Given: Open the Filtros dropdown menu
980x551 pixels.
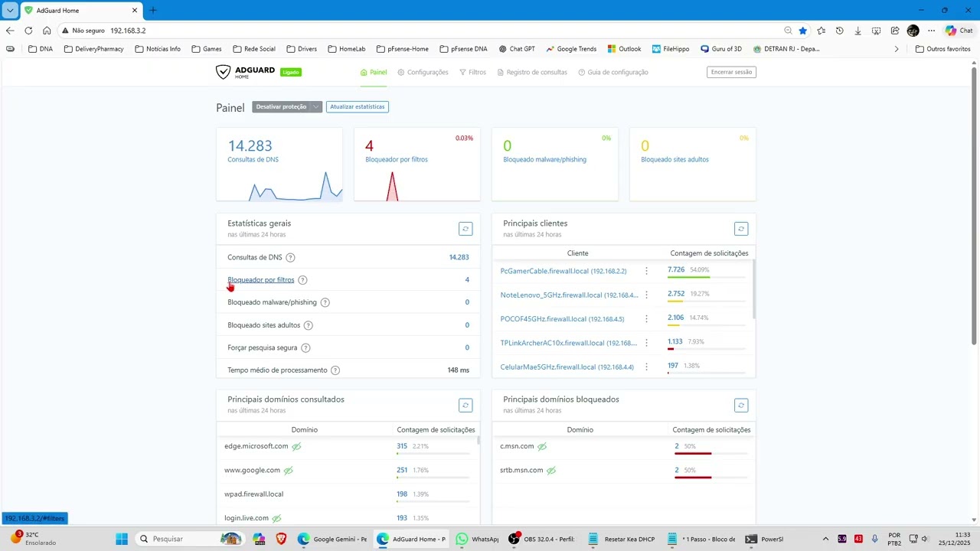Looking at the screenshot, I should pyautogui.click(x=472, y=72).
